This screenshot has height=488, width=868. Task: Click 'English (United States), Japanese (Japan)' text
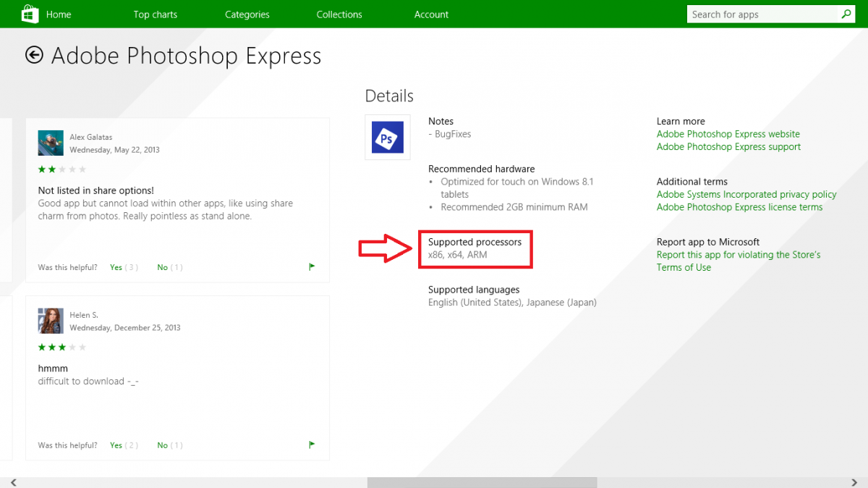(512, 303)
